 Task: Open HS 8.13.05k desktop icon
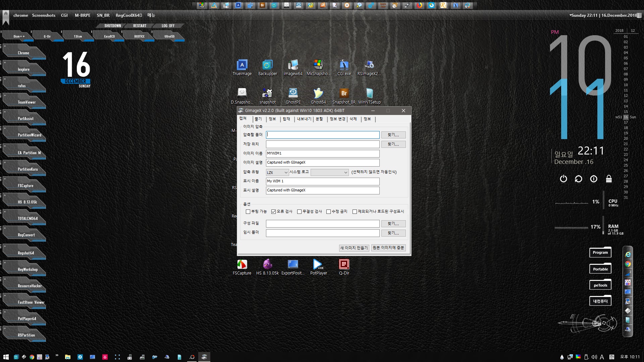[267, 267]
